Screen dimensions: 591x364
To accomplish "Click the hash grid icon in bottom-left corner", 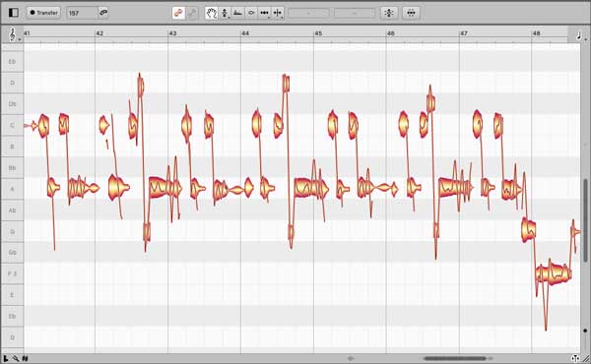I will click(x=26, y=359).
